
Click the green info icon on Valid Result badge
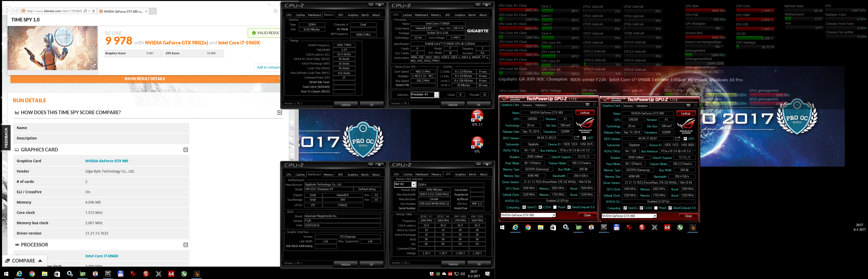254,33
